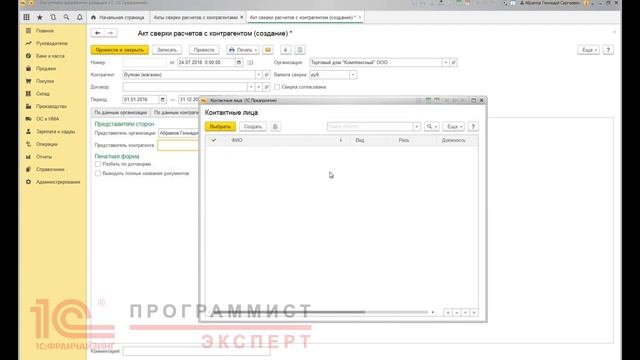This screenshot has height=360, width=640.
Task: Sort contacts by Должность column header
Action: 453,140
